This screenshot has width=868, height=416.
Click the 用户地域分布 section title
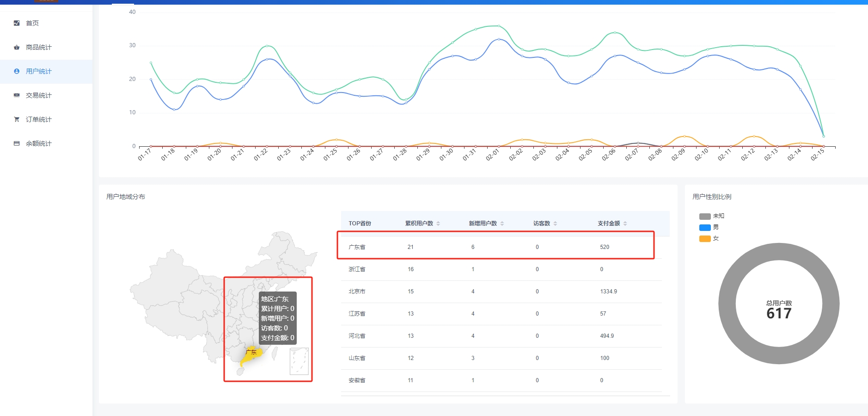tap(126, 197)
